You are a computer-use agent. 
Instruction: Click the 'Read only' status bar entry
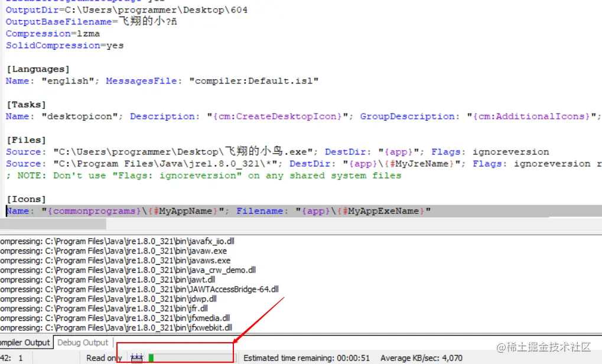104,358
